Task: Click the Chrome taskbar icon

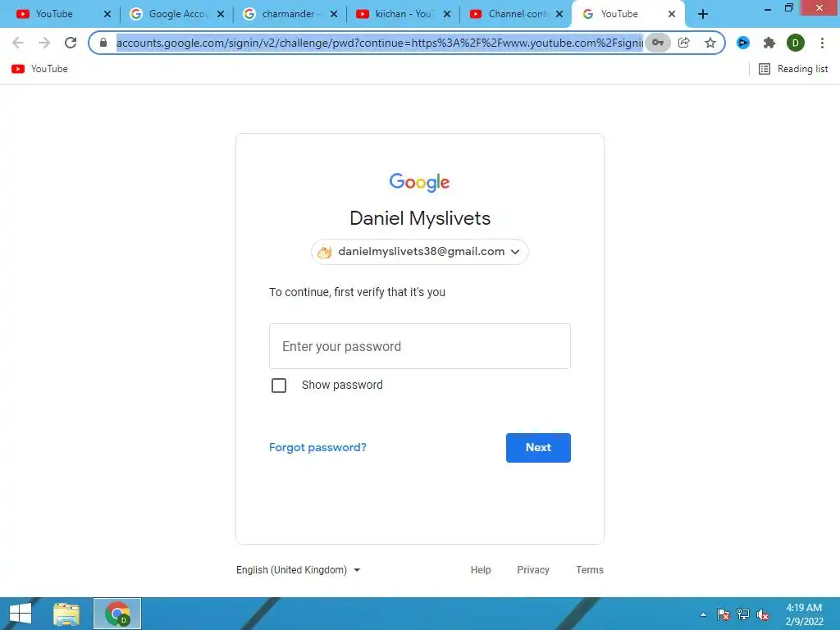Action: pos(117,614)
